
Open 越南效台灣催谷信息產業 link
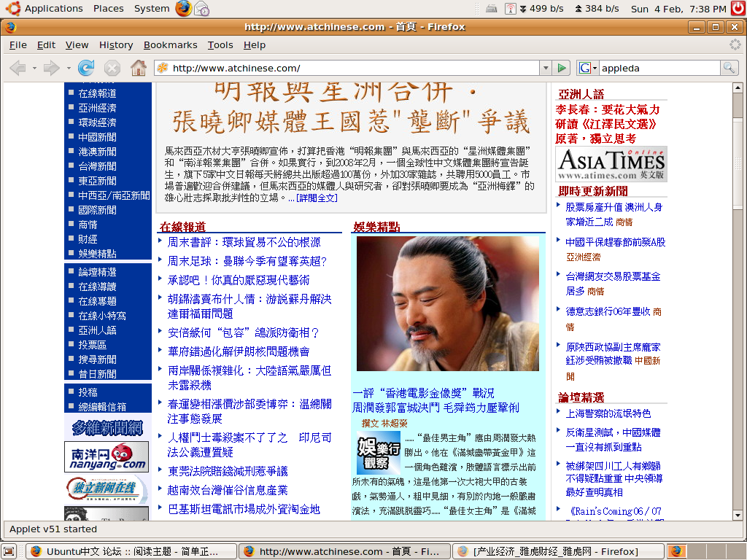point(228,491)
